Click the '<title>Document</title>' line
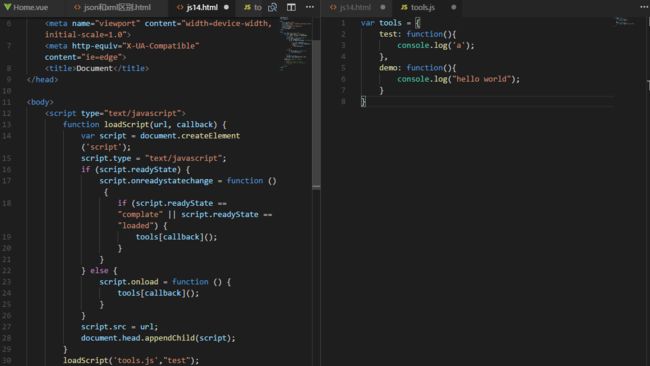The width and height of the screenshot is (650, 366). pyautogui.click(x=97, y=68)
